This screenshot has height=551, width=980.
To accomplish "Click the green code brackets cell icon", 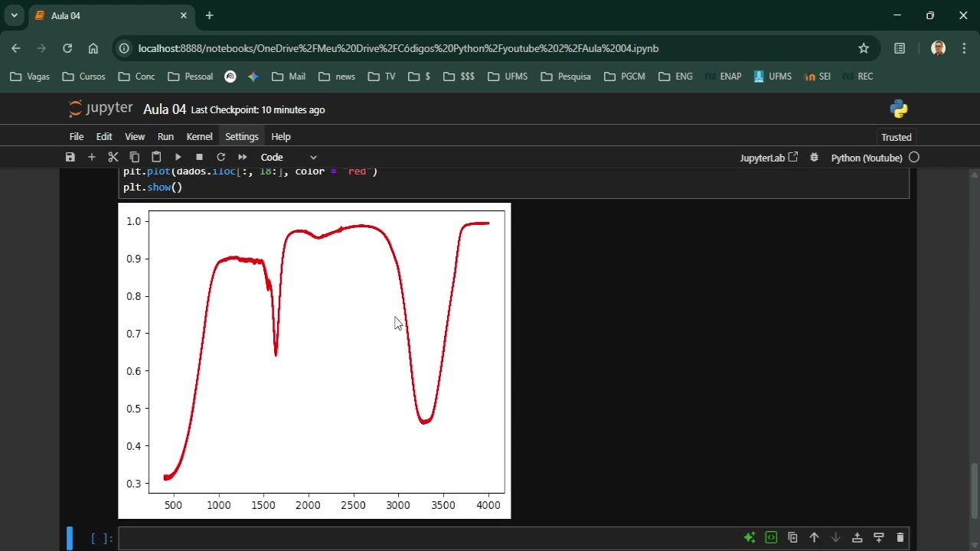I will click(x=771, y=538).
